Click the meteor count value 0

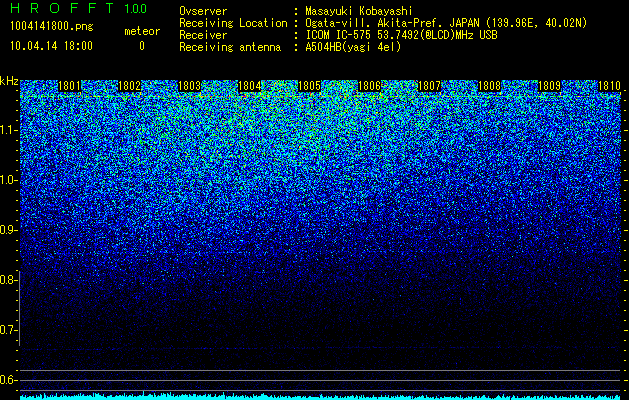[142, 46]
